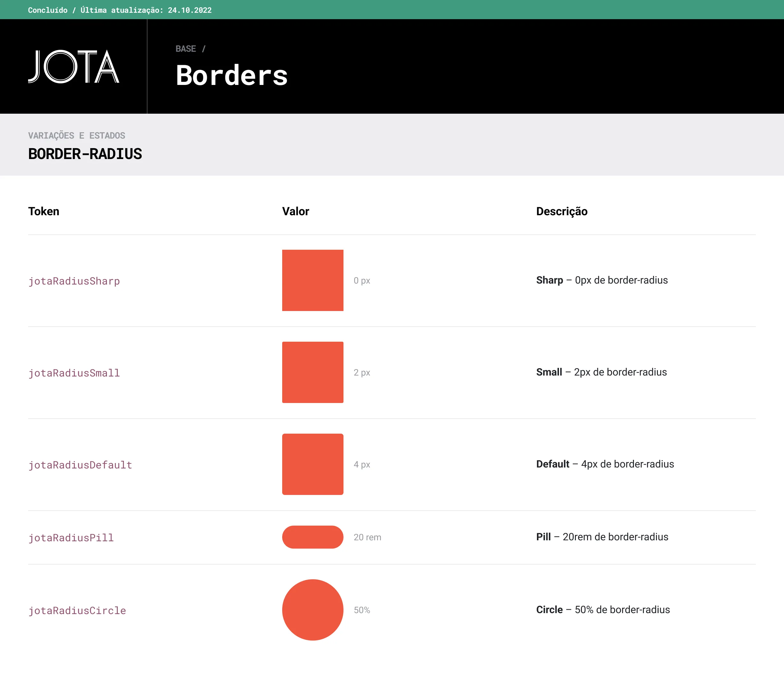Click the VARIAÇÕES E ESTADOS label

pos(77,135)
